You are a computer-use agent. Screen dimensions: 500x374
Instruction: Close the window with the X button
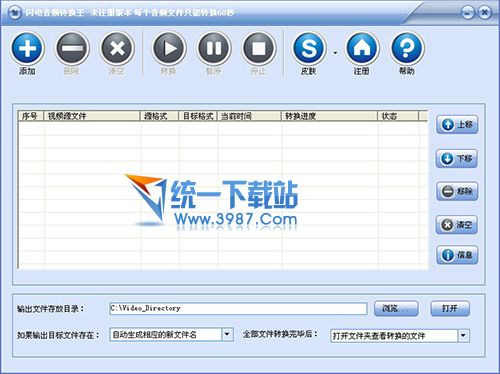coord(484,13)
